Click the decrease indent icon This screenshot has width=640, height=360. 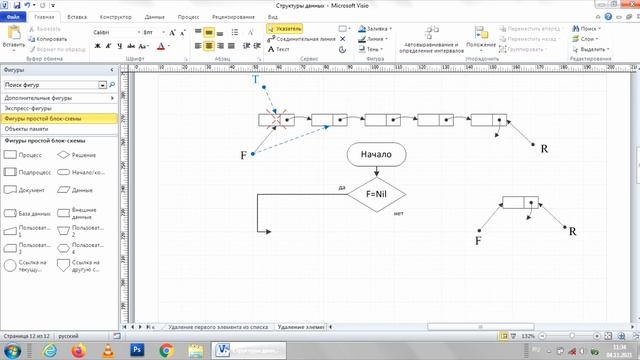pyautogui.click(x=246, y=46)
